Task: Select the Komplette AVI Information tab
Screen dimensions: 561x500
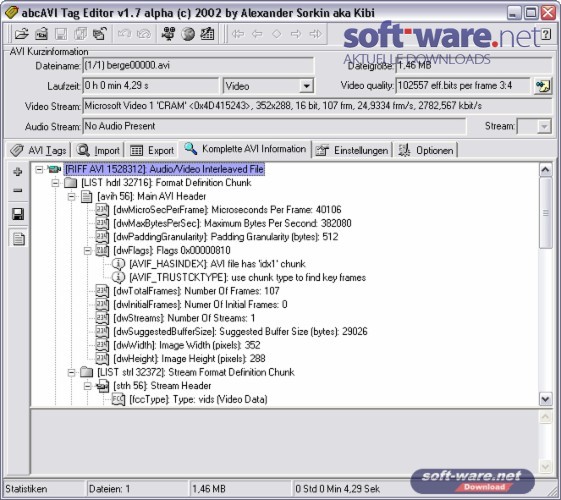Action: coord(245,149)
